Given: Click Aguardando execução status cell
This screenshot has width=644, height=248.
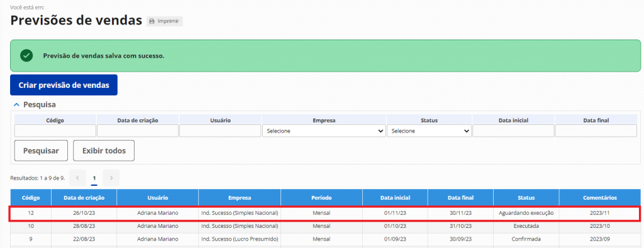Looking at the screenshot, I should click(x=526, y=213).
